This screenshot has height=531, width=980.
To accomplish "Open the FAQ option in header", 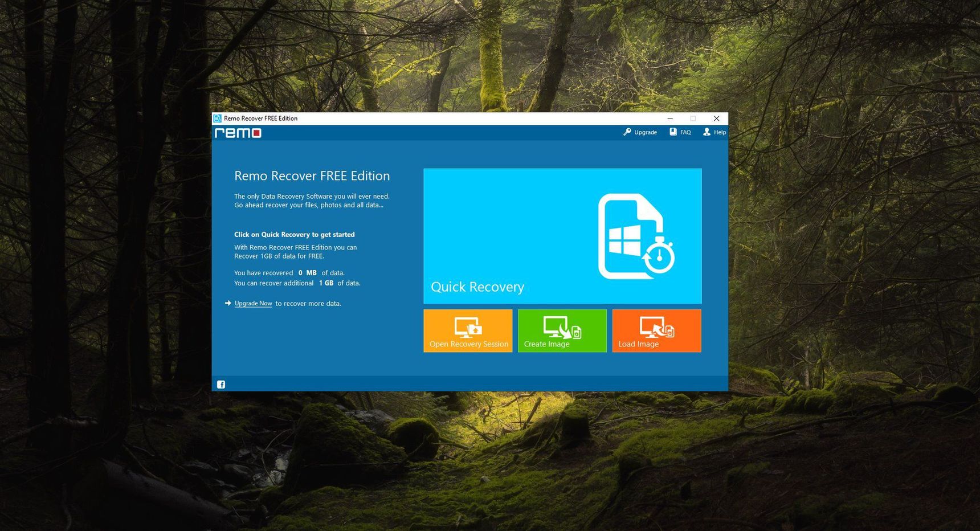I will 680,132.
